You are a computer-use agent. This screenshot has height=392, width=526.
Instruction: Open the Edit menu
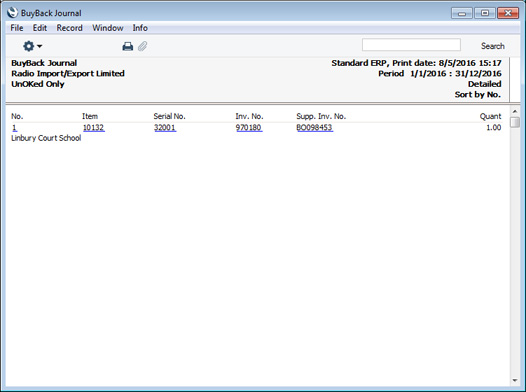click(40, 28)
